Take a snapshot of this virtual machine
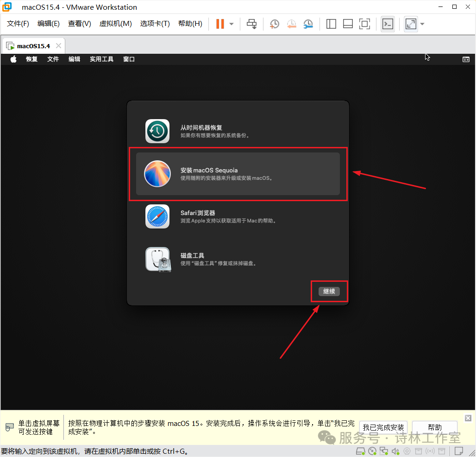Image resolution: width=476 pixels, height=457 pixels. (275, 24)
